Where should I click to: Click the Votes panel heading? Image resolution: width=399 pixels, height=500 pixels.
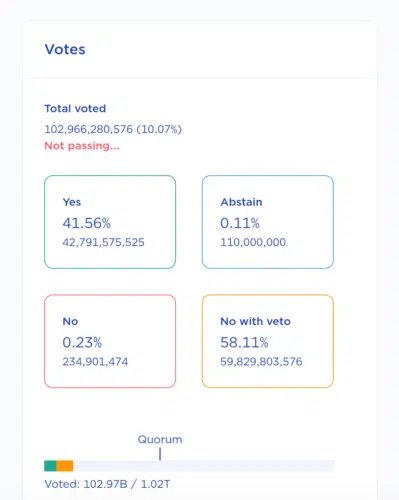click(65, 49)
